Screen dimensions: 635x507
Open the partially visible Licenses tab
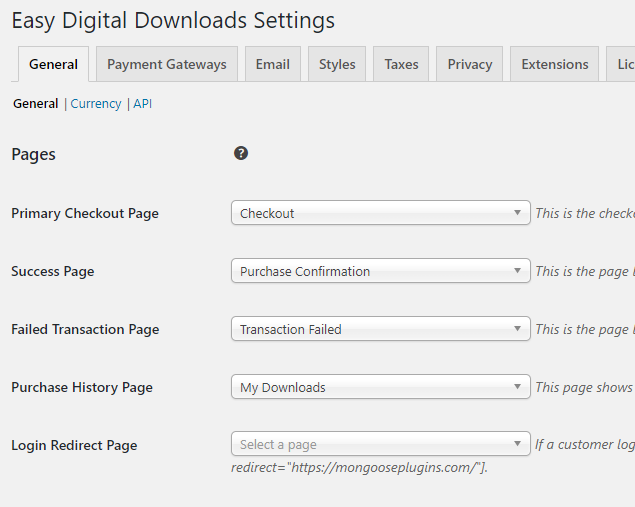pyautogui.click(x=623, y=64)
